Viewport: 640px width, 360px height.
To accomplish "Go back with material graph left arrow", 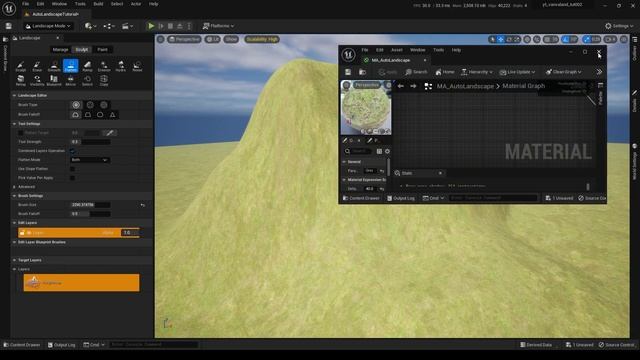I will [x=401, y=86].
